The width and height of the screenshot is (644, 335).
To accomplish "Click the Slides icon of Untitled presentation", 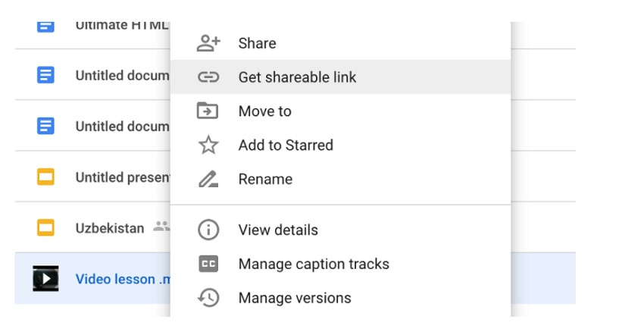I will click(x=45, y=177).
